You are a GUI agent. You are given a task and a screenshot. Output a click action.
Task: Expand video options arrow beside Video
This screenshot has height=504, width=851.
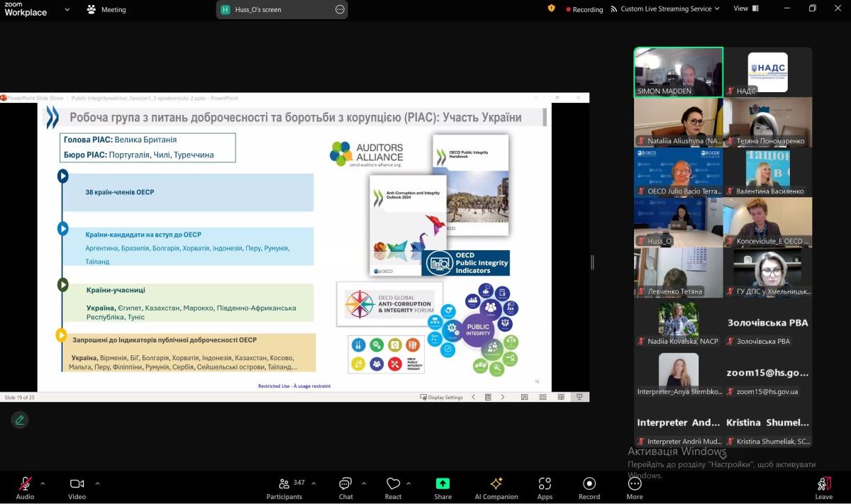[x=97, y=483]
